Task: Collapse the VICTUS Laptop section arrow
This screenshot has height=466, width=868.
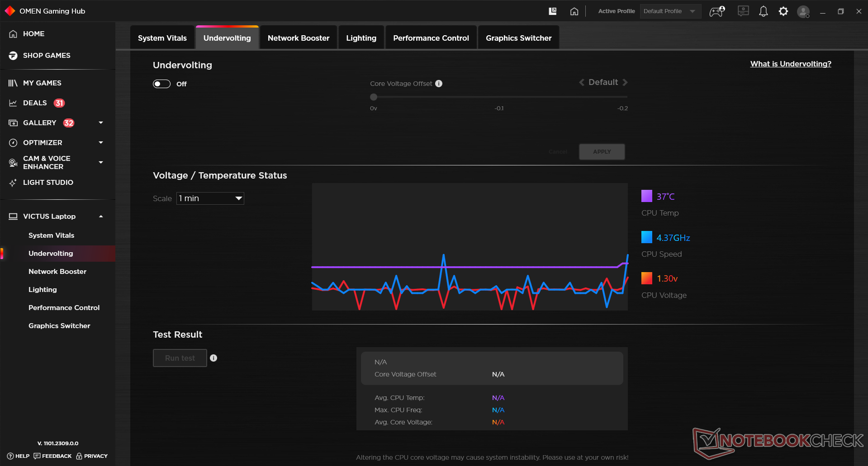Action: tap(101, 217)
